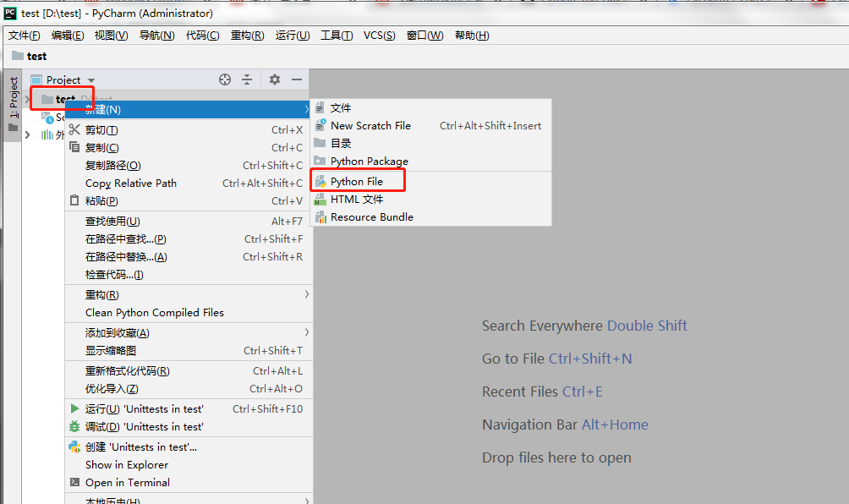Viewport: 849px width, 504px height.
Task: Expand the external libraries tree node
Action: click(28, 134)
